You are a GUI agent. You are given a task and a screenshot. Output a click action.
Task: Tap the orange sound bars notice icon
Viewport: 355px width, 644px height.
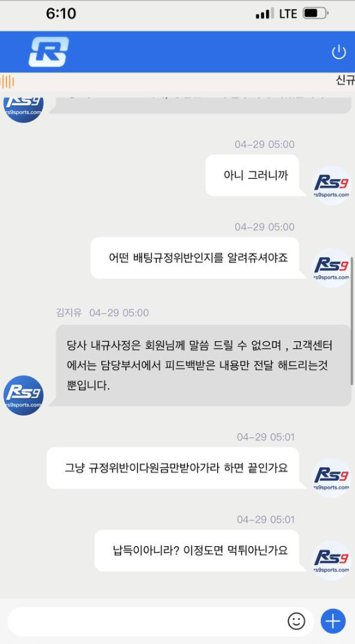(x=7, y=81)
